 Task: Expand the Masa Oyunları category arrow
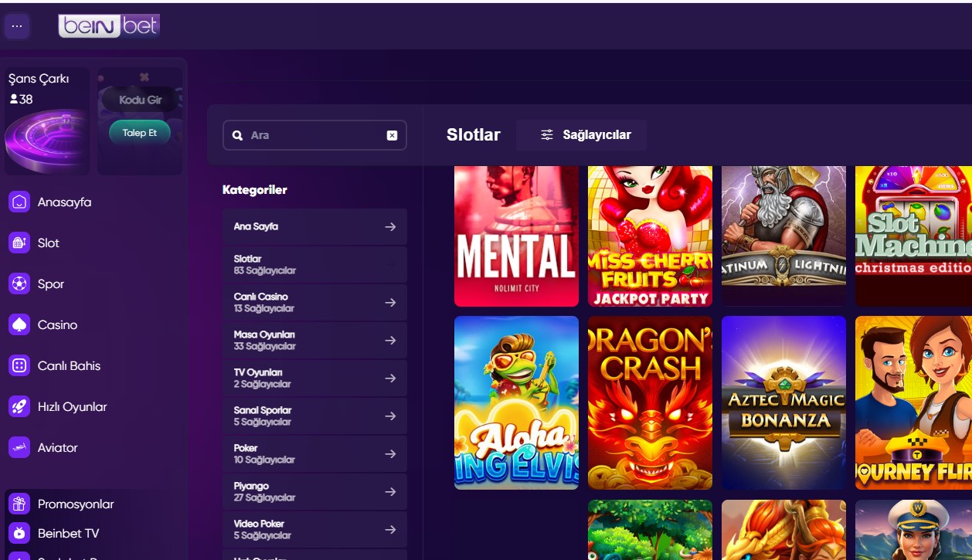[x=390, y=341]
